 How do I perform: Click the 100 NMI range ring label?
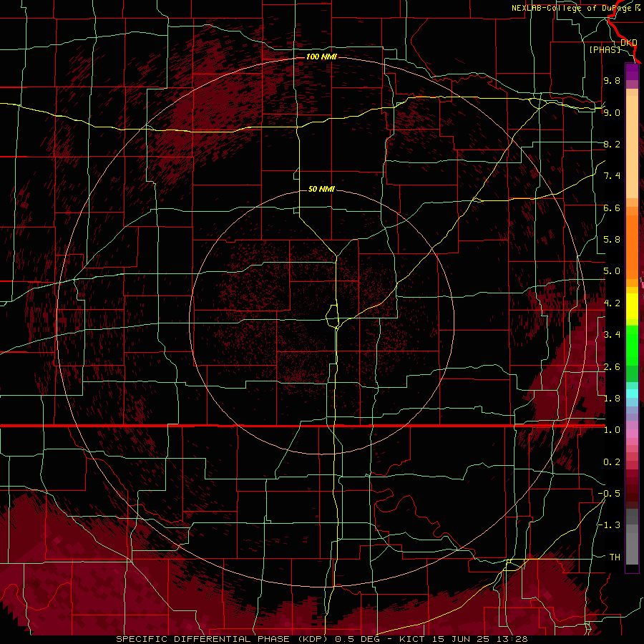(321, 57)
